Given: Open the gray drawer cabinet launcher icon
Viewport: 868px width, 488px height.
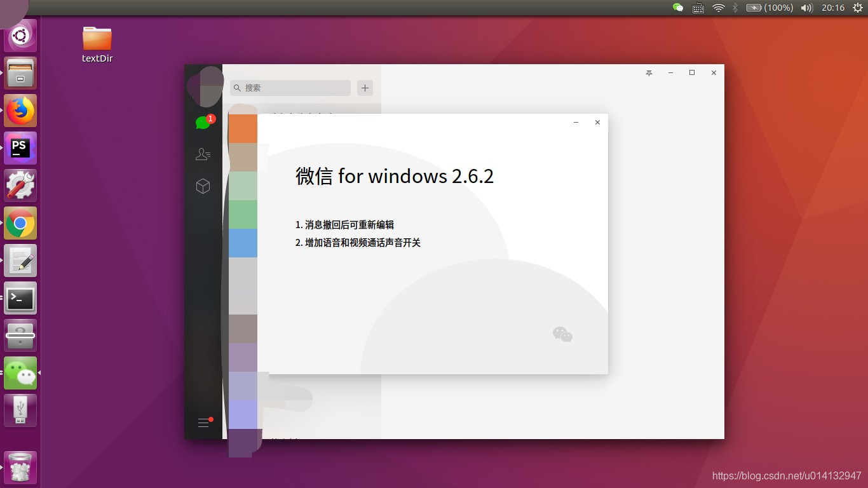Looking at the screenshot, I should [x=20, y=335].
